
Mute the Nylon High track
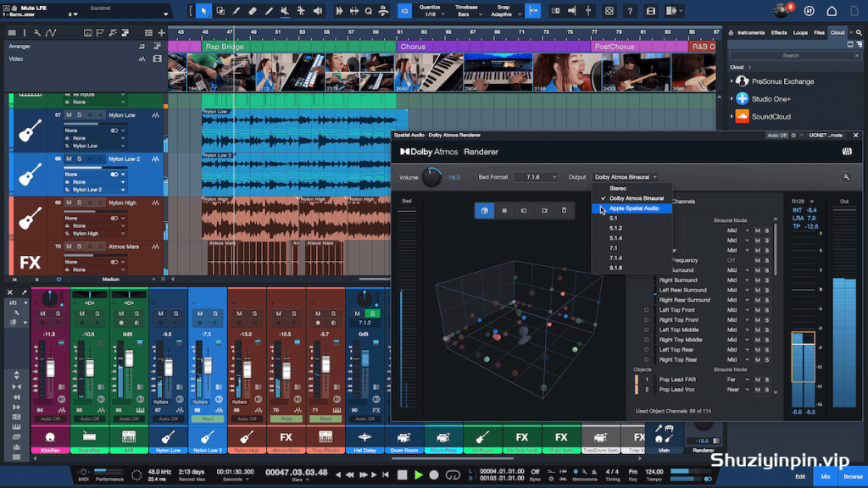69,202
